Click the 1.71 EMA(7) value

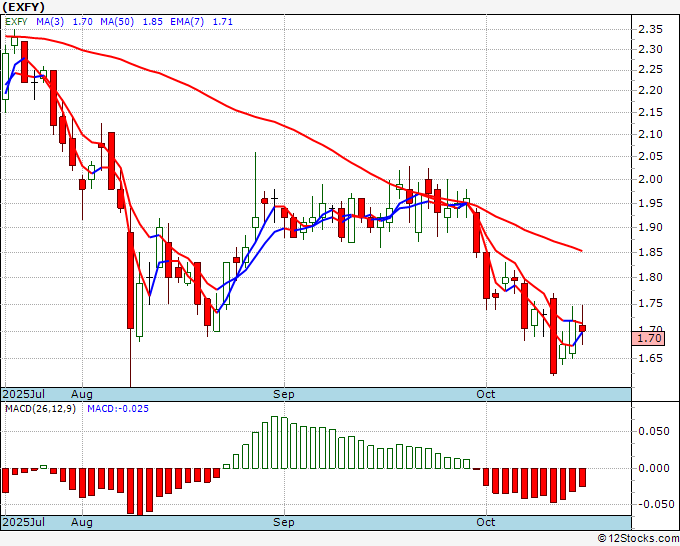pyautogui.click(x=222, y=21)
